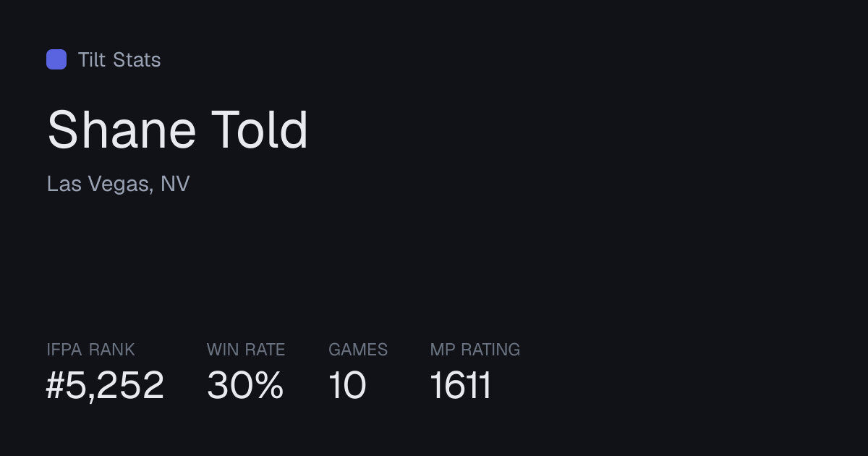The width and height of the screenshot is (868, 456).
Task: Click the word Tilt beside the logo
Action: [92, 59]
